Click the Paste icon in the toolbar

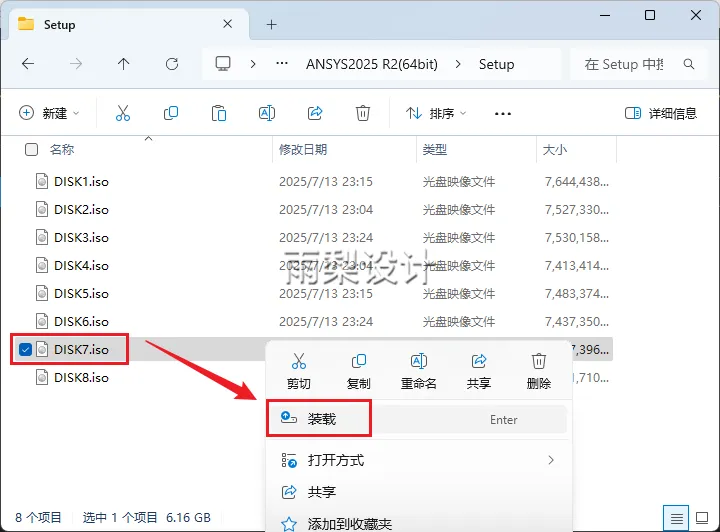coord(219,113)
